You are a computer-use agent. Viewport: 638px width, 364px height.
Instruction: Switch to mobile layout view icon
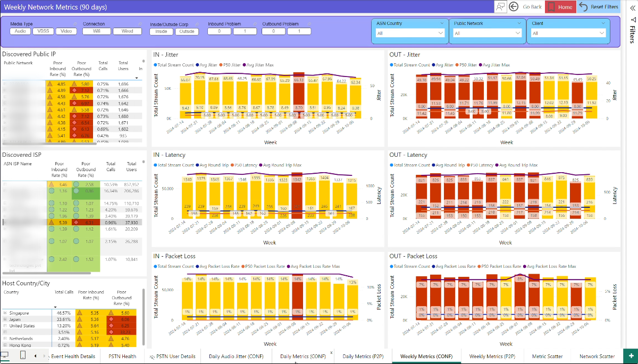23,355
